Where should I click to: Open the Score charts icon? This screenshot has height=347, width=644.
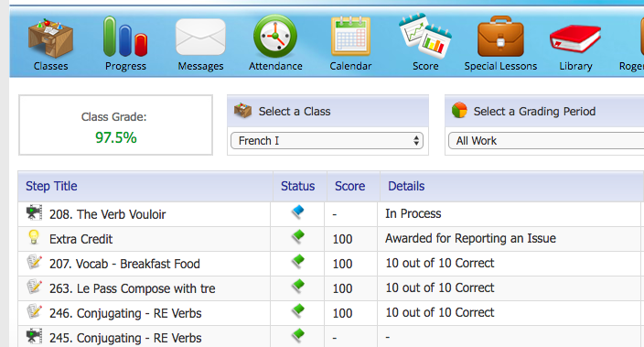click(x=425, y=36)
